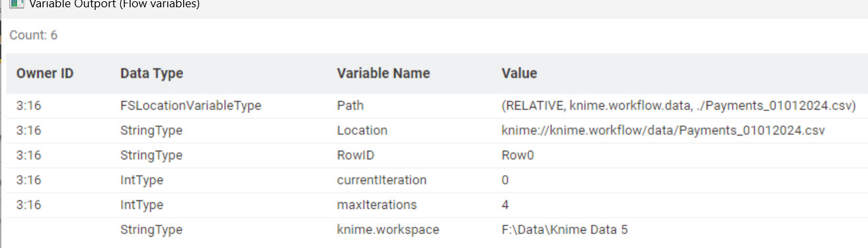Select the Path variable name cell
This screenshot has width=868, height=248.
click(x=350, y=106)
